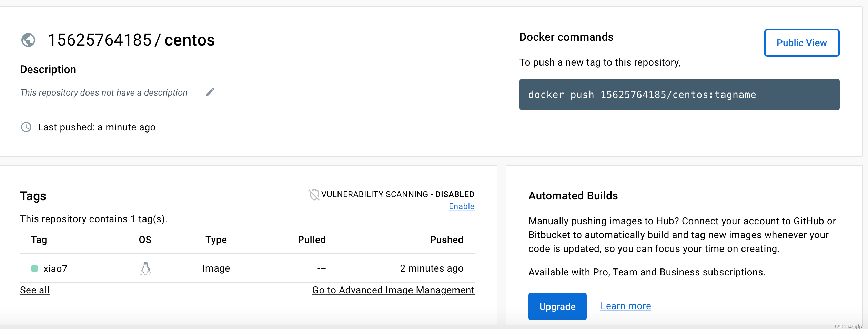Screen dimensions: 868x332
Task: Click the clock icon beside Last pushed
Action: pyautogui.click(x=26, y=127)
